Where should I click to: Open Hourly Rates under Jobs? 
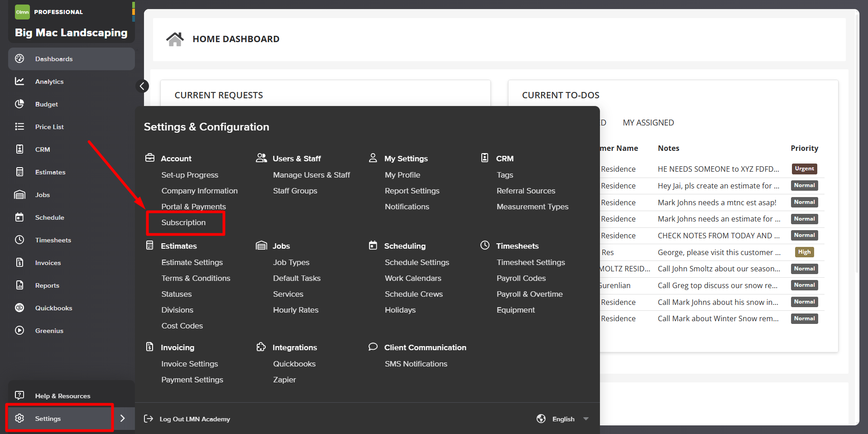[296, 310]
